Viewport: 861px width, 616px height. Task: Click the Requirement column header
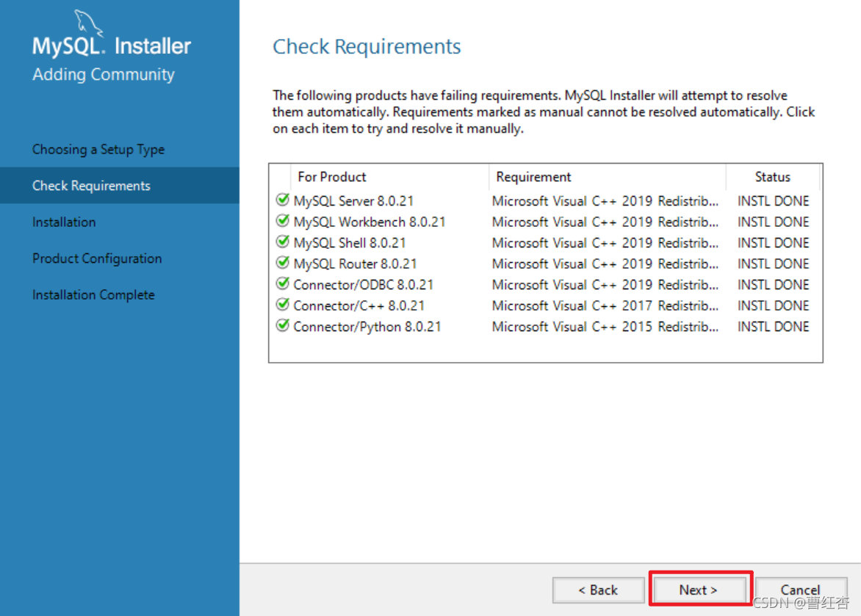533,176
